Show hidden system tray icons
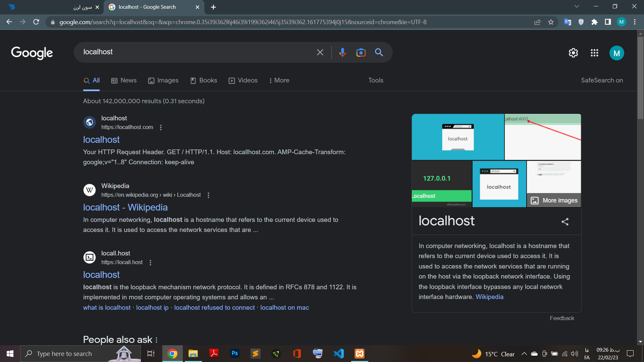The height and width of the screenshot is (362, 644). click(524, 354)
